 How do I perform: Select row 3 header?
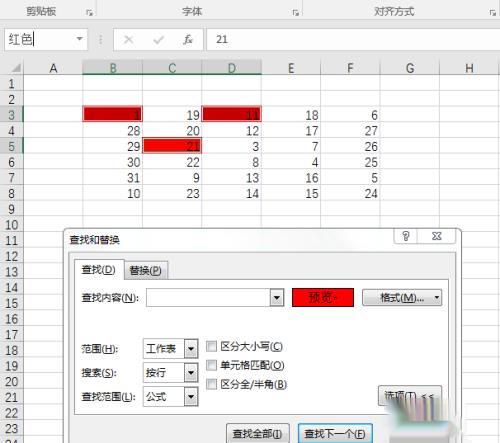point(12,115)
